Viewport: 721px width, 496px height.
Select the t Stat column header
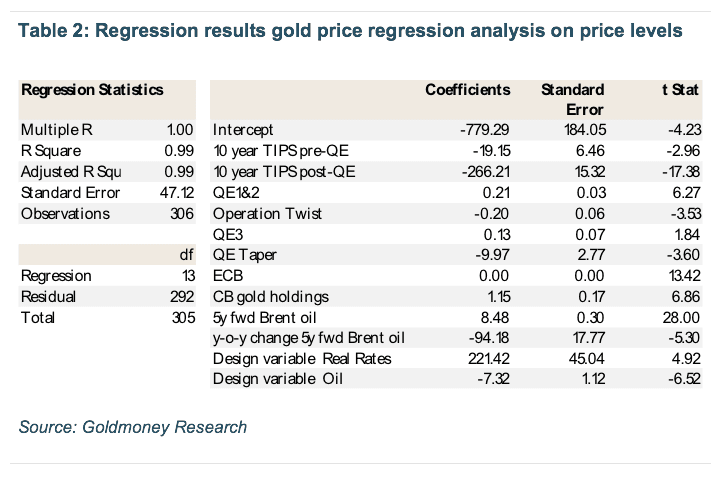(x=680, y=90)
